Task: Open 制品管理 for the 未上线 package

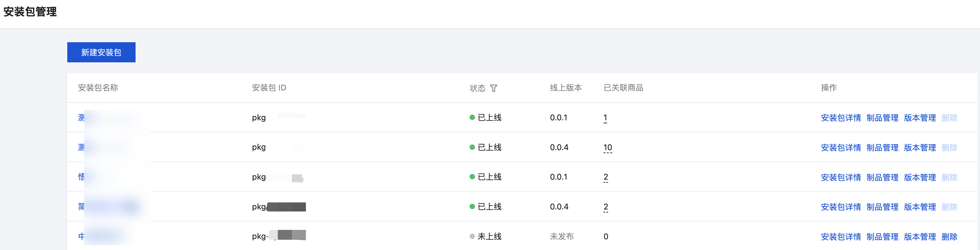Action: 882,237
